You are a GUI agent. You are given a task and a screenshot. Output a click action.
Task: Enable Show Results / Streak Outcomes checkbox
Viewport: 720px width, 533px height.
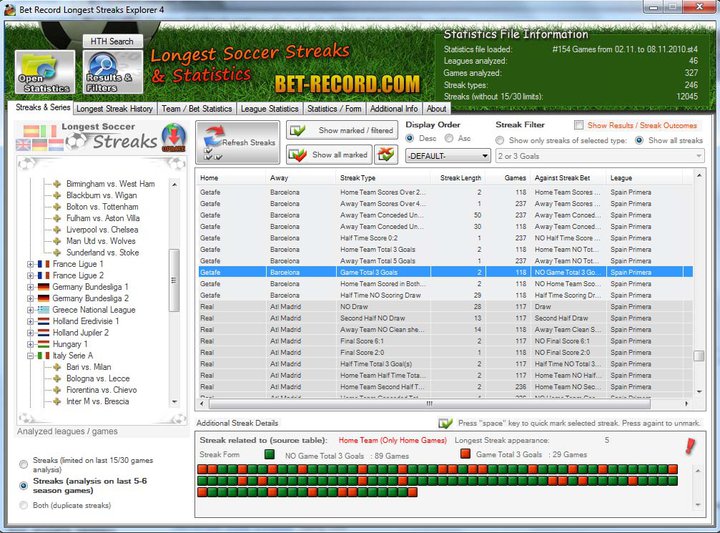coord(579,125)
